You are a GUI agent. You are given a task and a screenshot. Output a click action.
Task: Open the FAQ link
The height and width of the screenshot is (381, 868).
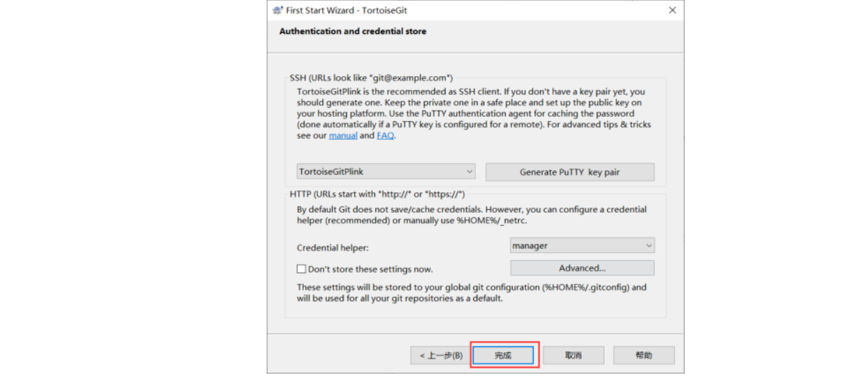click(x=385, y=135)
